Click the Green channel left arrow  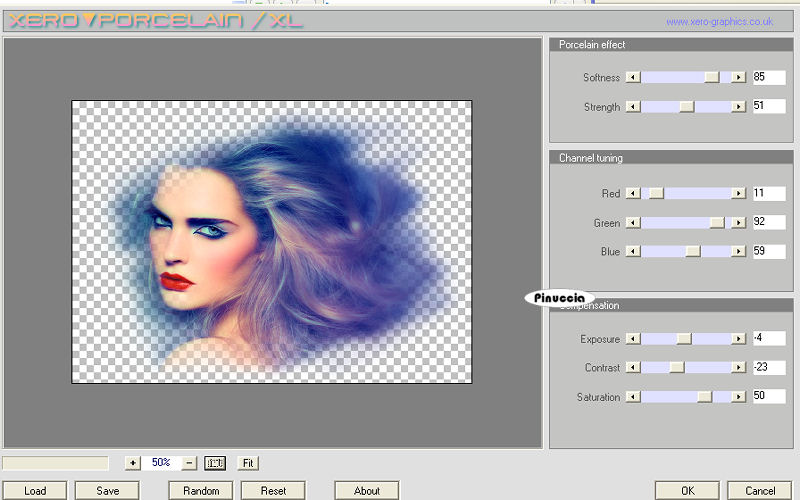[633, 223]
